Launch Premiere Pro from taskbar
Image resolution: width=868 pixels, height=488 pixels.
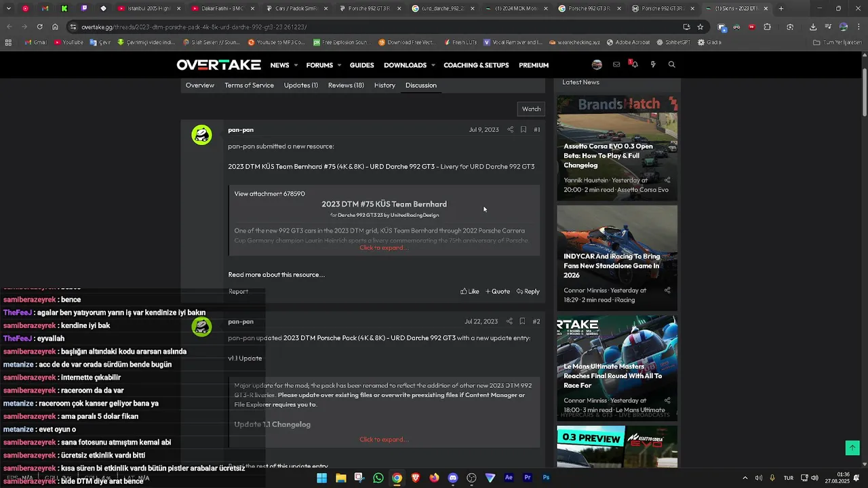click(x=528, y=478)
